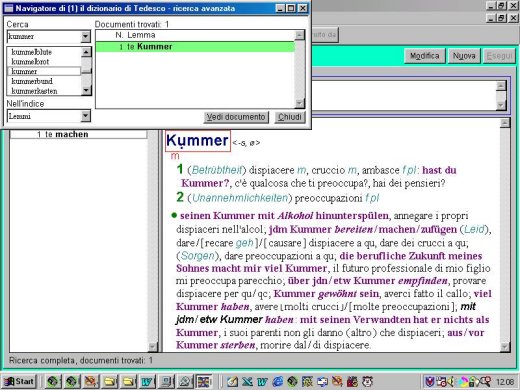
Task: Launch Word from the quick launch bar
Action: click(262, 381)
